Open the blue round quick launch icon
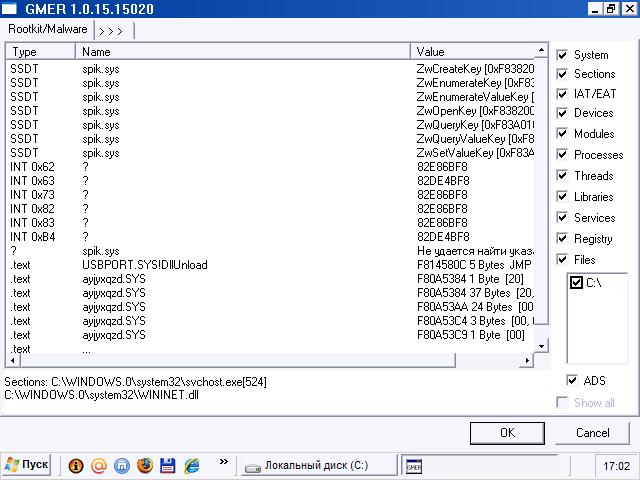Image resolution: width=640 pixels, height=480 pixels. click(x=122, y=465)
